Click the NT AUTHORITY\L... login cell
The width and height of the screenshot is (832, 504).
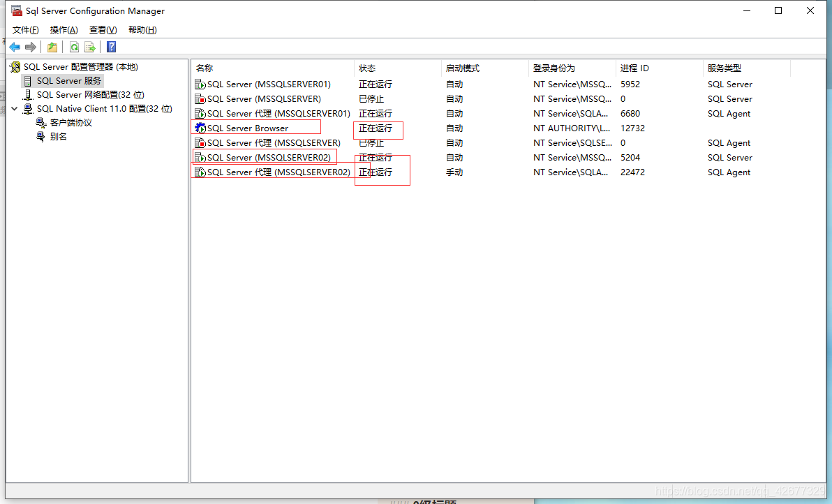click(x=572, y=128)
